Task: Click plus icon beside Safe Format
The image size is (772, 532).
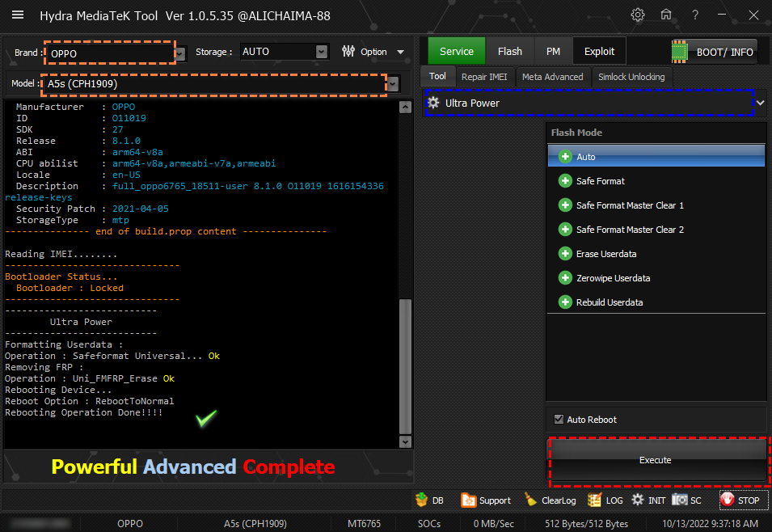Action: point(565,181)
